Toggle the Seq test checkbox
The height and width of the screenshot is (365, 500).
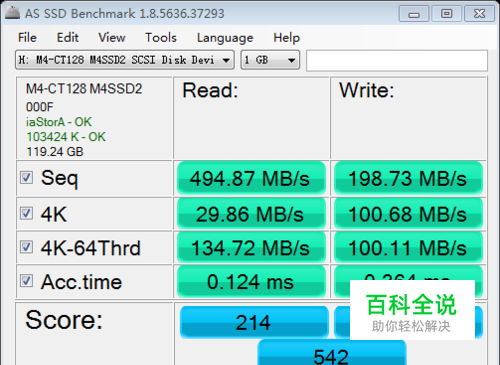(x=26, y=178)
